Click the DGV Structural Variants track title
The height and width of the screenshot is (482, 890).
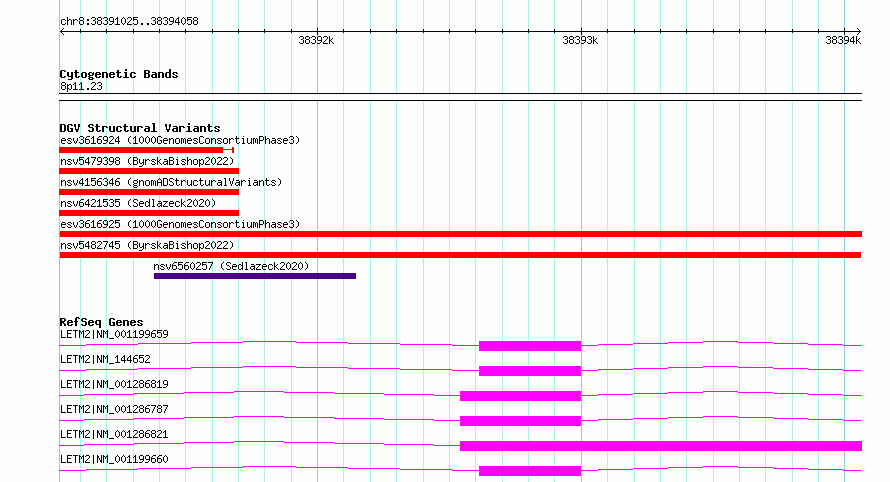tap(140, 128)
